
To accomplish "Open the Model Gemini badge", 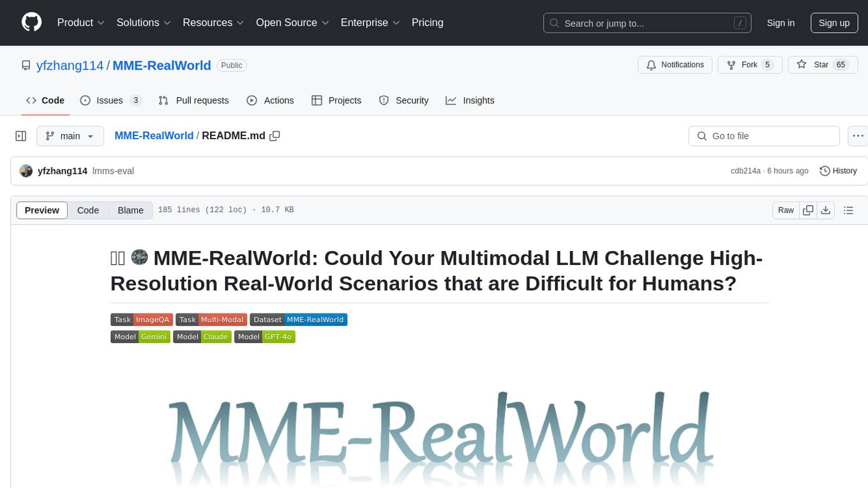I will point(140,337).
